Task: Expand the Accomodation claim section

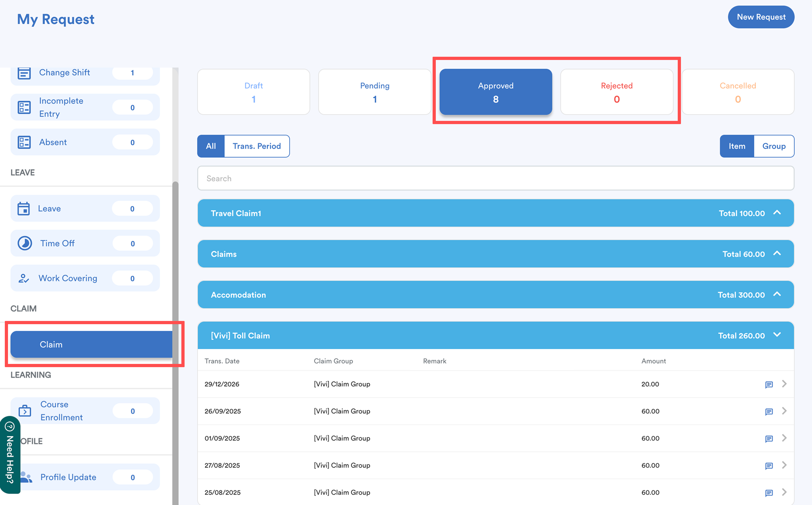Action: coord(777,294)
